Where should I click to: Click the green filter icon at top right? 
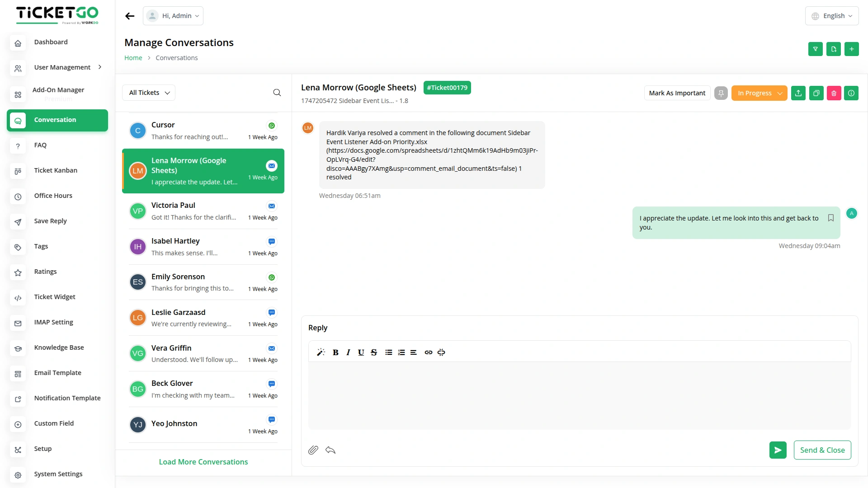click(815, 49)
